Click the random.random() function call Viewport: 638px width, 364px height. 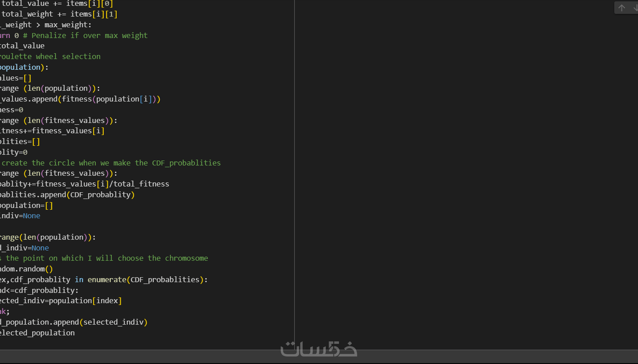[26, 269]
